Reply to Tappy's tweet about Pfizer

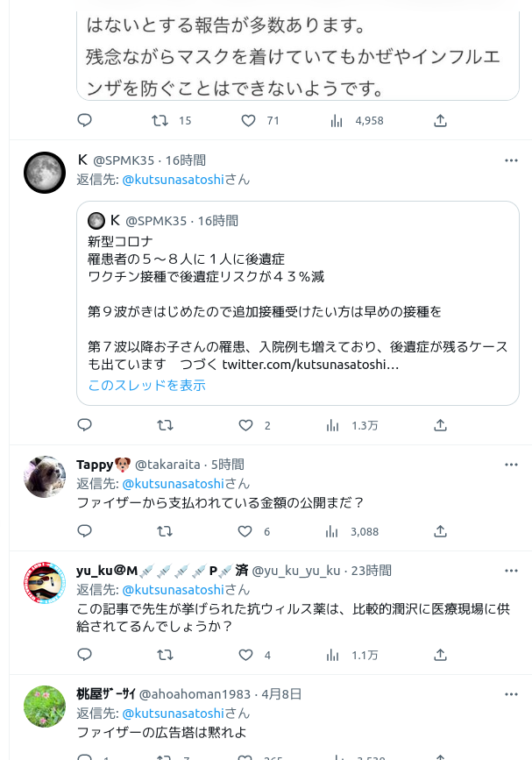pos(85,531)
